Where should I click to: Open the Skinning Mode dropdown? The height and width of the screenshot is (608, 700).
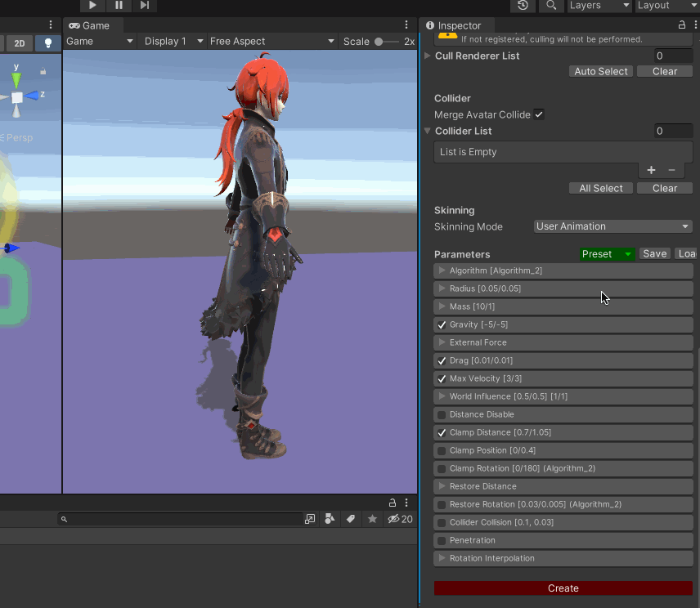(612, 226)
